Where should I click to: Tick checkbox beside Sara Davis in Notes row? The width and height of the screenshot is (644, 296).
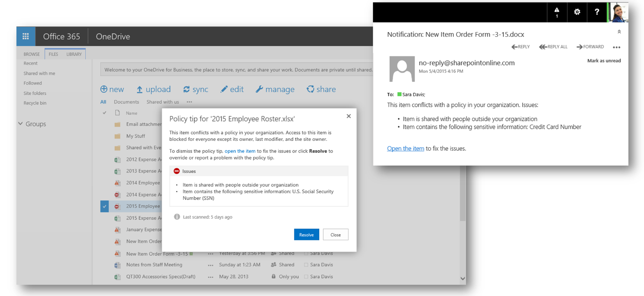pos(306,265)
